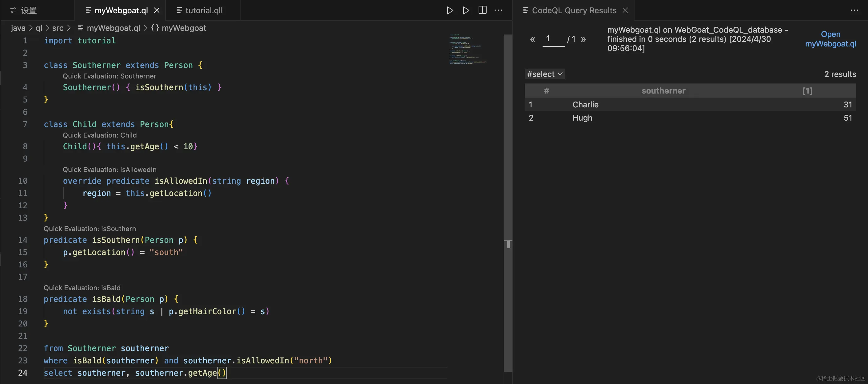The width and height of the screenshot is (868, 384).
Task: Open results panel More Actions ellipsis
Action: coord(854,10)
